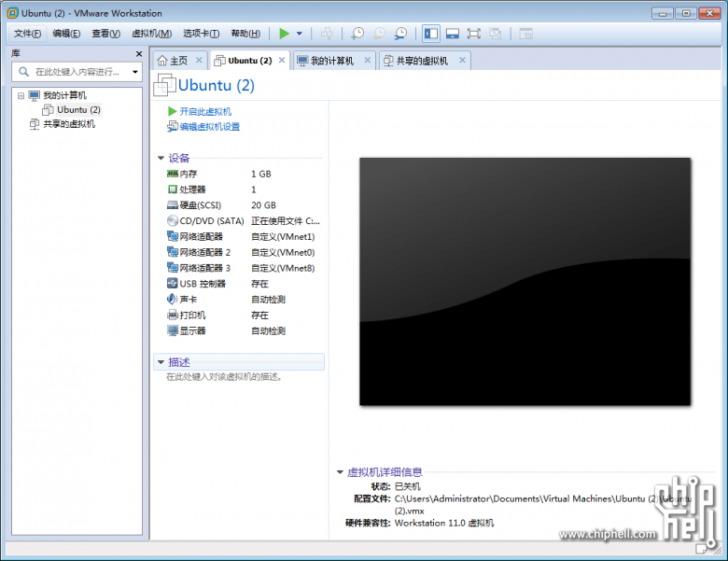This screenshot has height=561, width=728.
Task: Click the send Ctrl+Alt+Del toolbar icon
Action: pyautogui.click(x=327, y=34)
